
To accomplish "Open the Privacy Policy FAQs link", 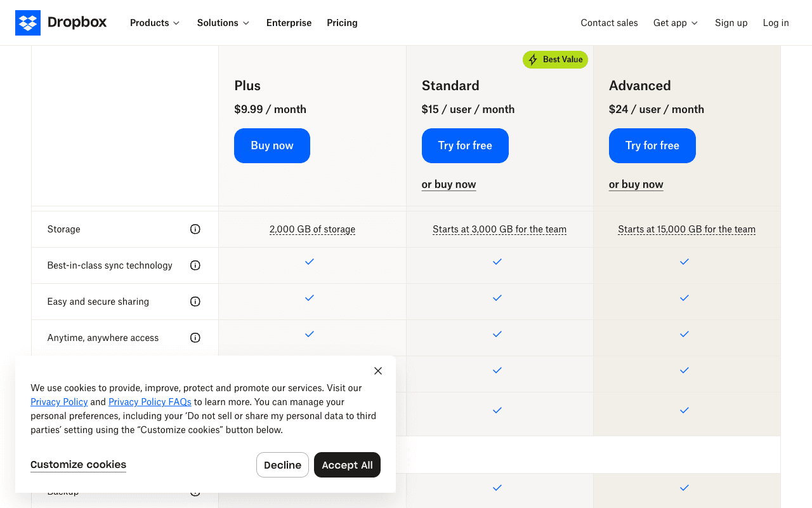I will coord(150,402).
